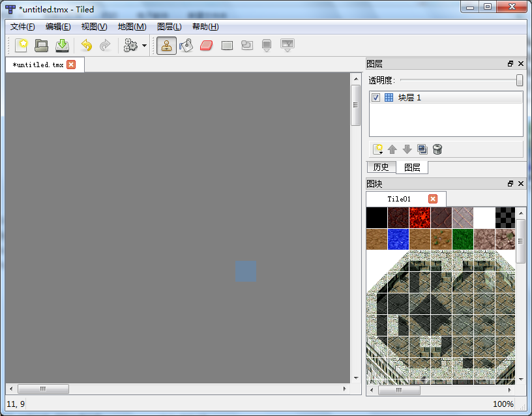Minimize the Tiled window
532x416 pixels.
tap(470, 7)
